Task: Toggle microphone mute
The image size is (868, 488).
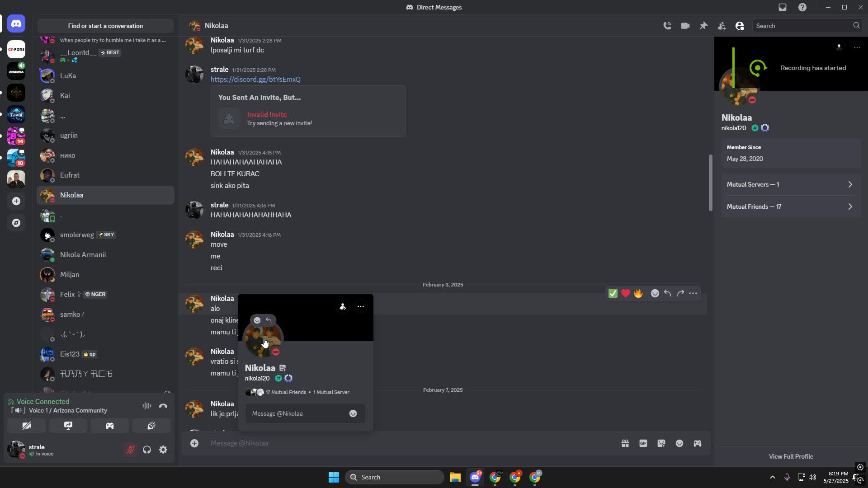Action: click(x=131, y=450)
